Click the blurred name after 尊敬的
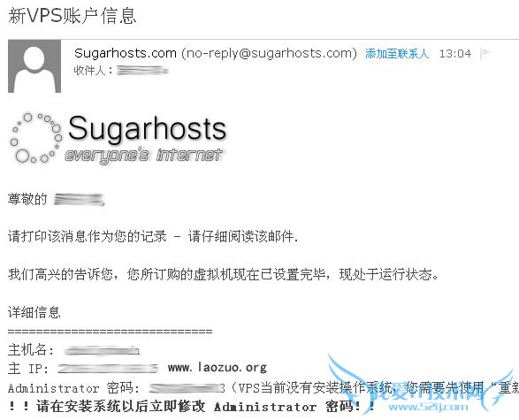519x420 pixels. coord(80,200)
